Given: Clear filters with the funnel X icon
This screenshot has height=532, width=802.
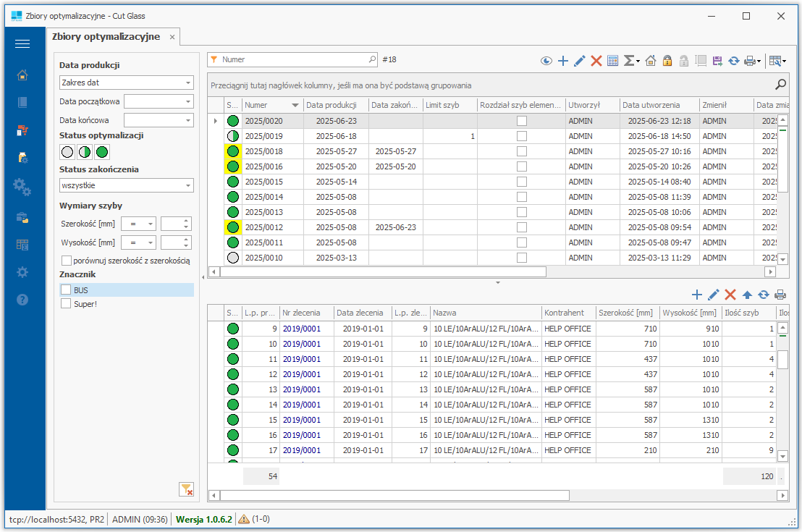Looking at the screenshot, I should click(186, 489).
